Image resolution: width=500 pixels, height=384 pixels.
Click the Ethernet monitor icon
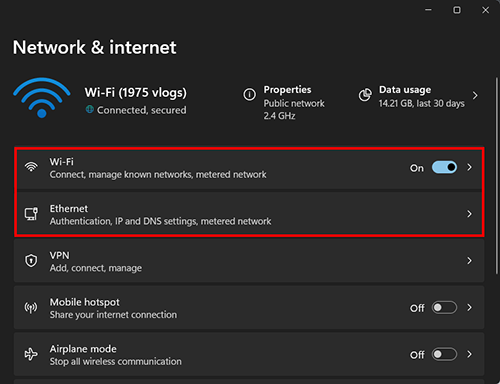pos(31,214)
